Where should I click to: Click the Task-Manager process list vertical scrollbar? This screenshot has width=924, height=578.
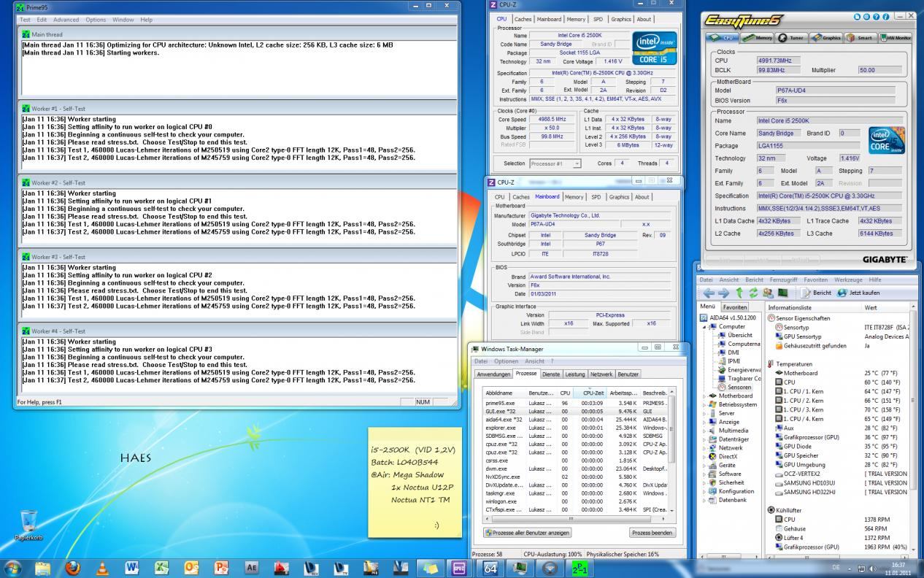[672, 450]
